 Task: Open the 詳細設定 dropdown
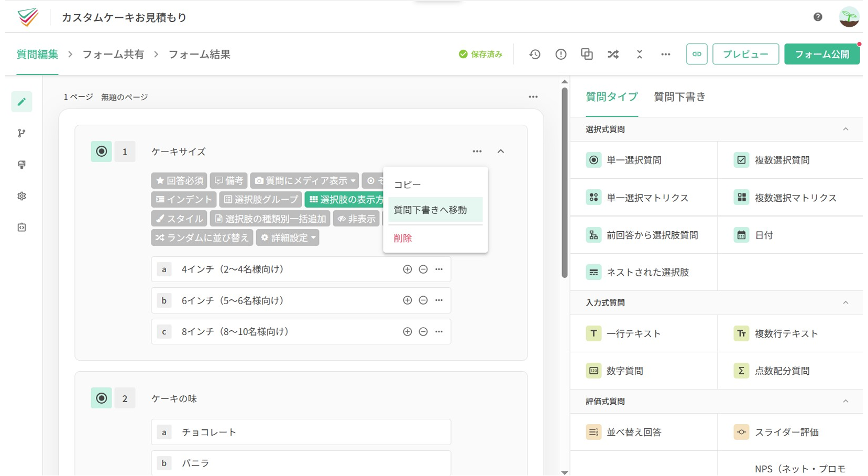click(288, 237)
